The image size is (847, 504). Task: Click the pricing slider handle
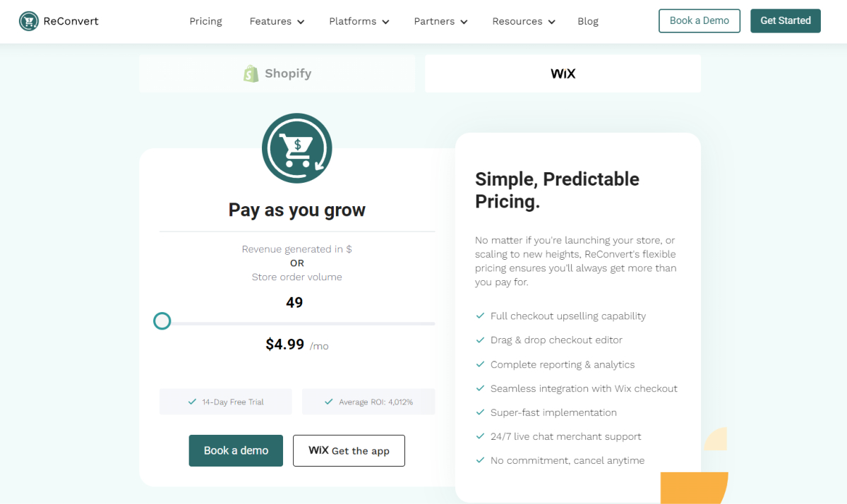coord(162,321)
